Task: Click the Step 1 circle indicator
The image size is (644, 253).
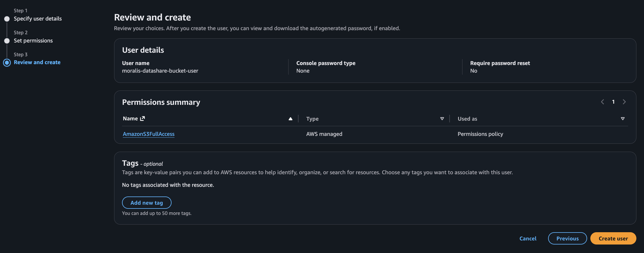Action: point(7,19)
